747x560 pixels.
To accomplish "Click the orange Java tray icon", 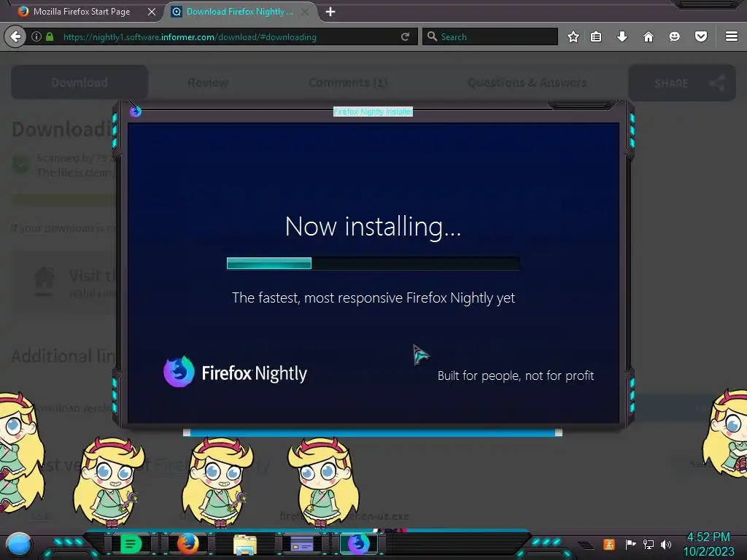I will pyautogui.click(x=609, y=544).
